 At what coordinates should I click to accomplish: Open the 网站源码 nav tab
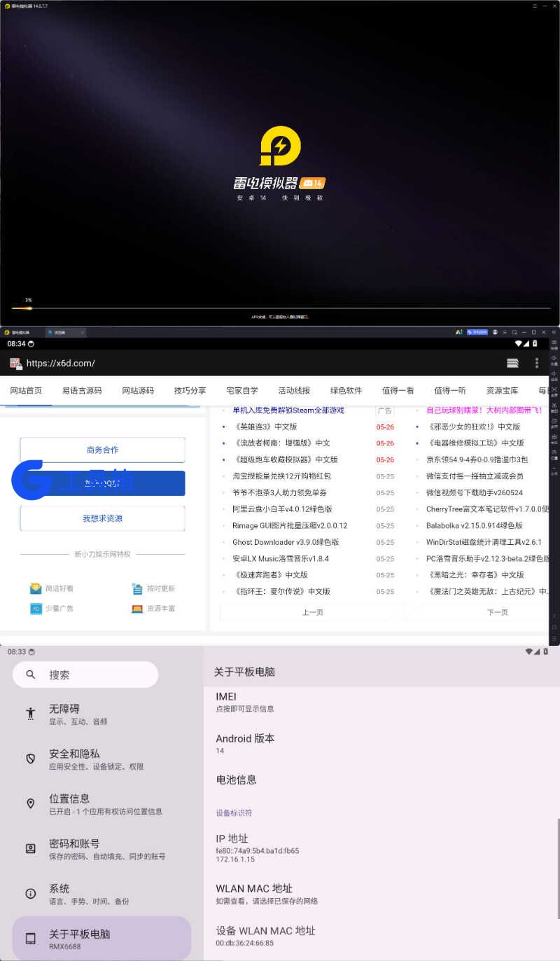click(138, 391)
